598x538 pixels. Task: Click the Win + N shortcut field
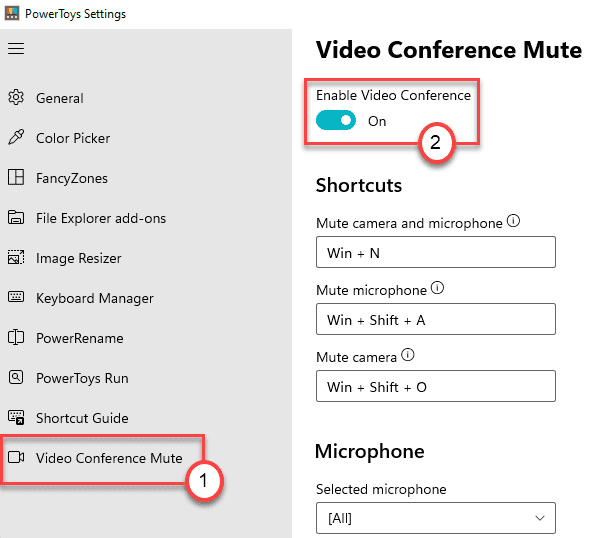(x=436, y=252)
